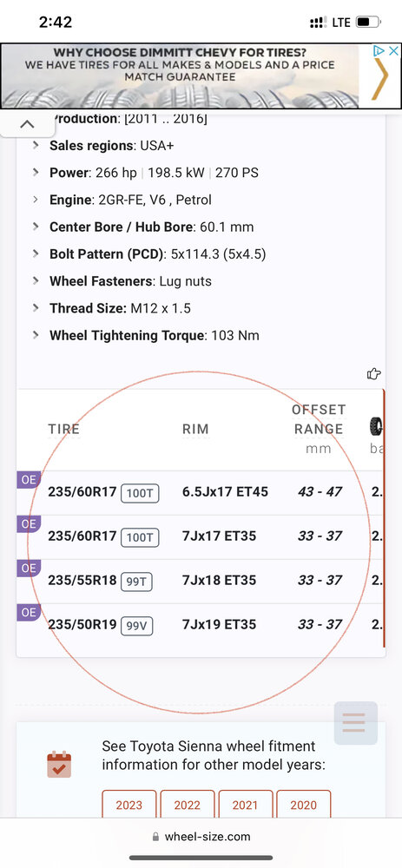The width and height of the screenshot is (402, 868).
Task: Tap the ad's yellow arrow chevron
Action: 379,79
